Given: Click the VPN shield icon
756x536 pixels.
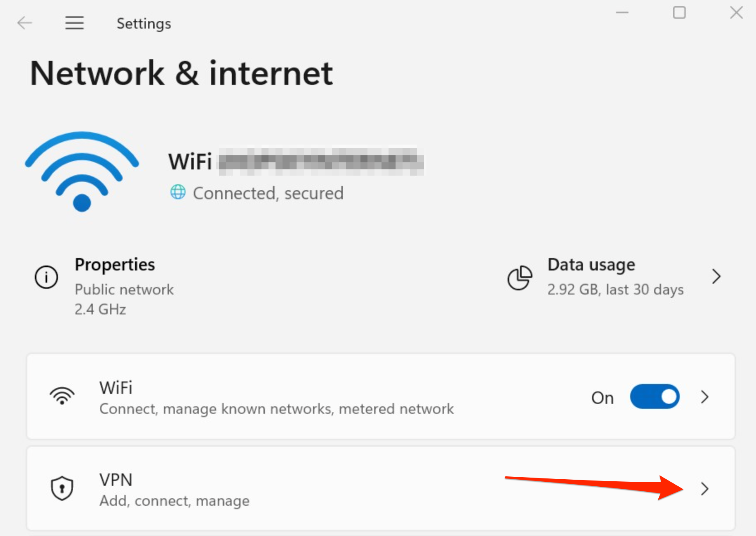Looking at the screenshot, I should [62, 488].
